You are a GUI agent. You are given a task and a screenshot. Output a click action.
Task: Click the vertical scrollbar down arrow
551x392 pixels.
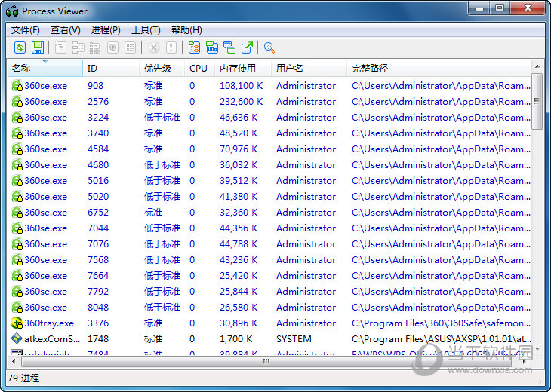(x=537, y=348)
